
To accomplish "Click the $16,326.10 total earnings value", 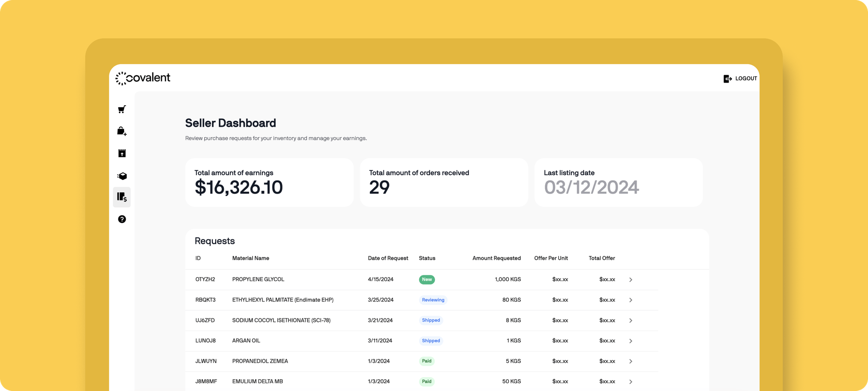I will point(239,188).
